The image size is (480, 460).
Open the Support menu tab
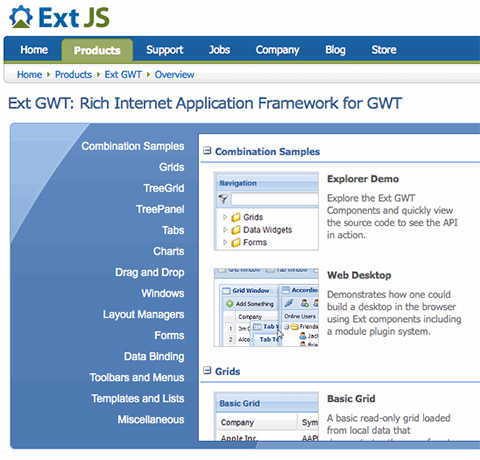pyautogui.click(x=165, y=50)
